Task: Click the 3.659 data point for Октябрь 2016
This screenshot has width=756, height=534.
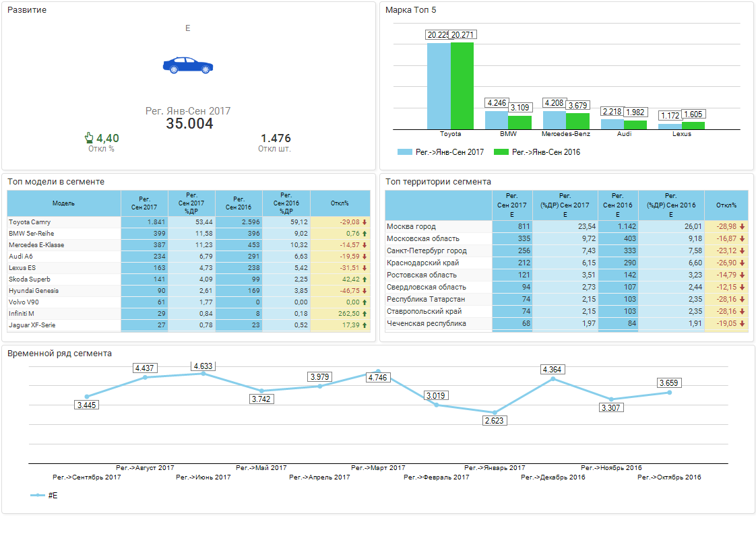Action: 669,393
